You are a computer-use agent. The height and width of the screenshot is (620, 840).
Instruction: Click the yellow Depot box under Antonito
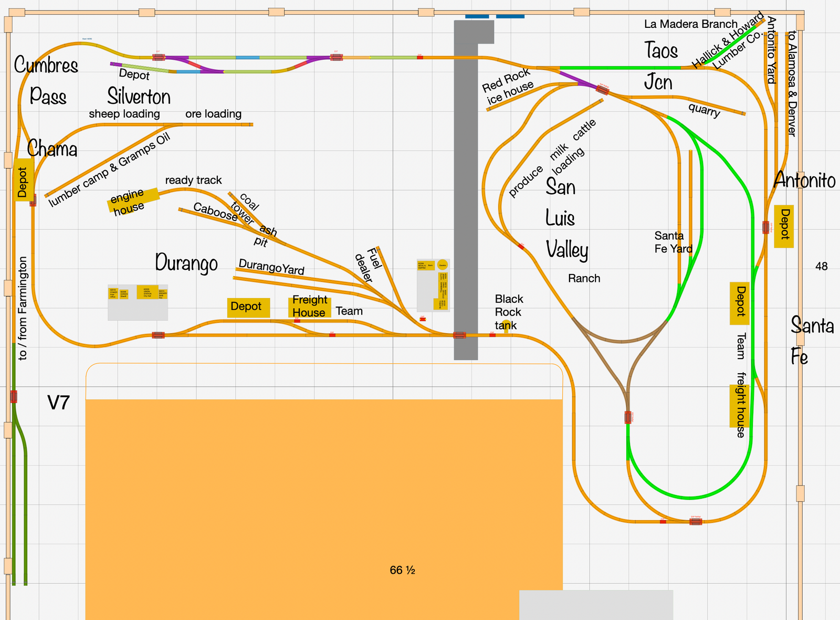784,226
